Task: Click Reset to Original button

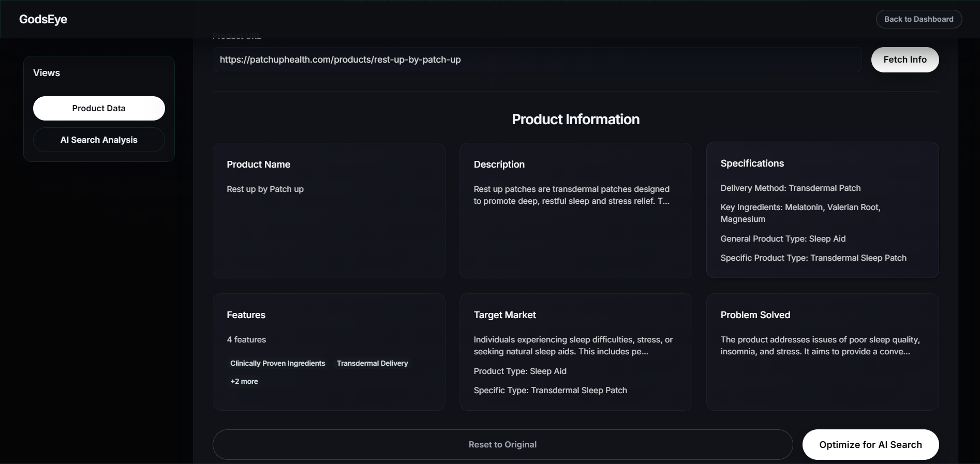Action: pyautogui.click(x=502, y=444)
